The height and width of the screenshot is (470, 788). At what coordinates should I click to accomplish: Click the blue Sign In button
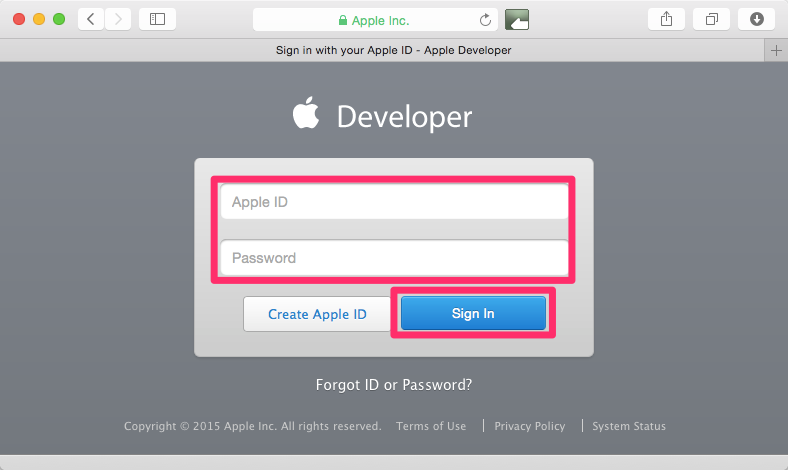pyautogui.click(x=473, y=313)
